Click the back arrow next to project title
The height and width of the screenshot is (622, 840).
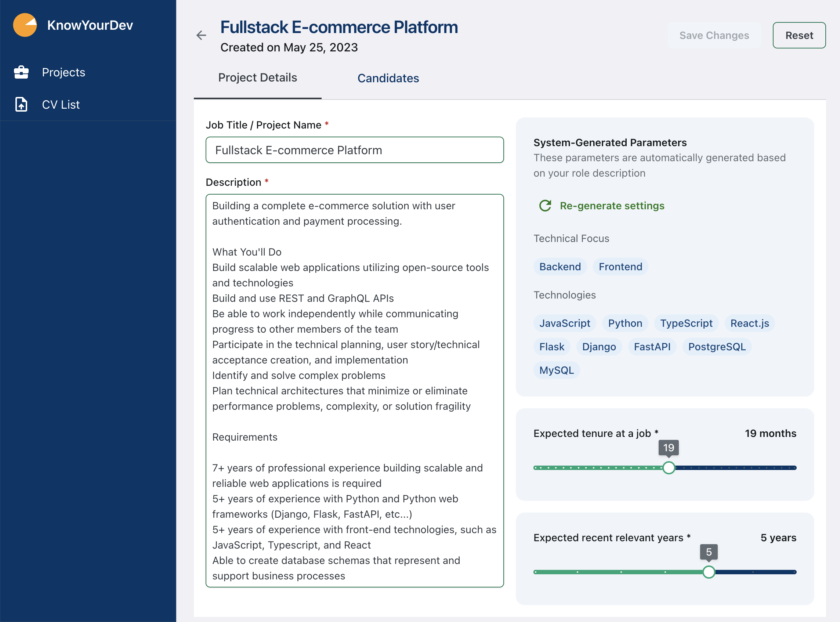[x=202, y=35]
